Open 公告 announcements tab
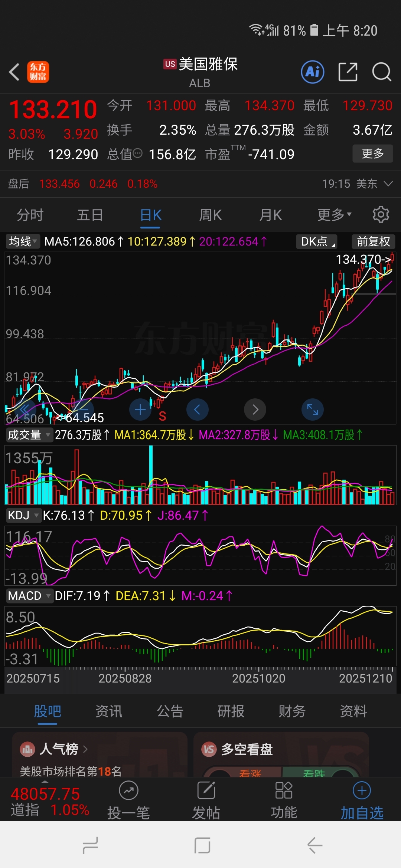The image size is (401, 868). click(170, 711)
